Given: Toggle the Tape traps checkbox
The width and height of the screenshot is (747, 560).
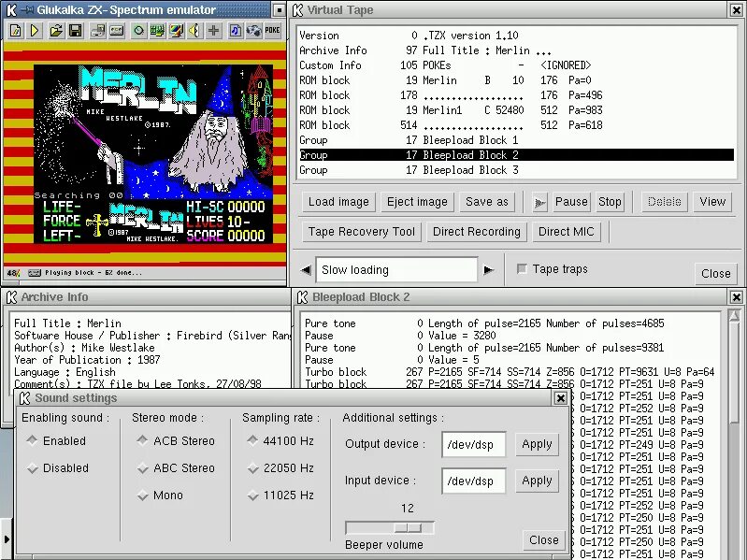Looking at the screenshot, I should click(x=522, y=269).
